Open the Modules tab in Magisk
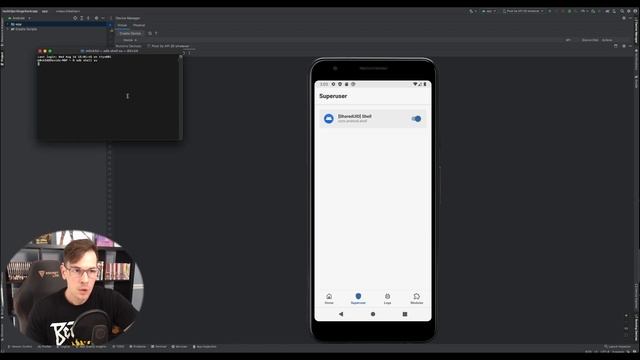 click(x=416, y=298)
